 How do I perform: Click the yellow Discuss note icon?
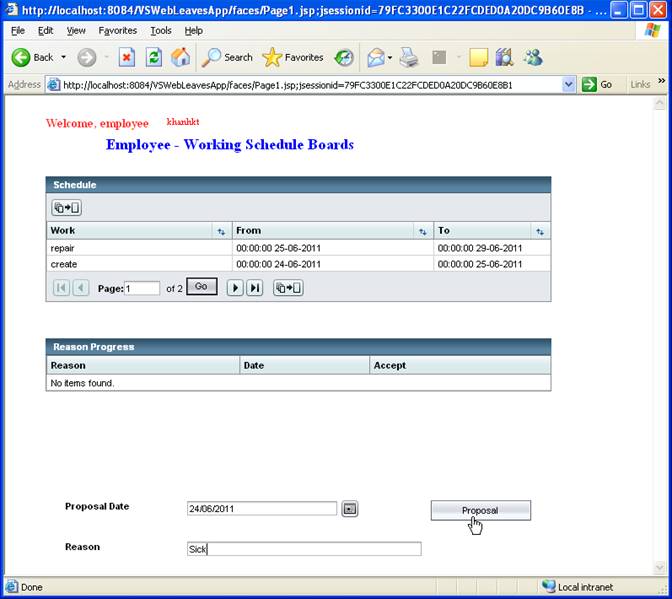click(x=478, y=57)
